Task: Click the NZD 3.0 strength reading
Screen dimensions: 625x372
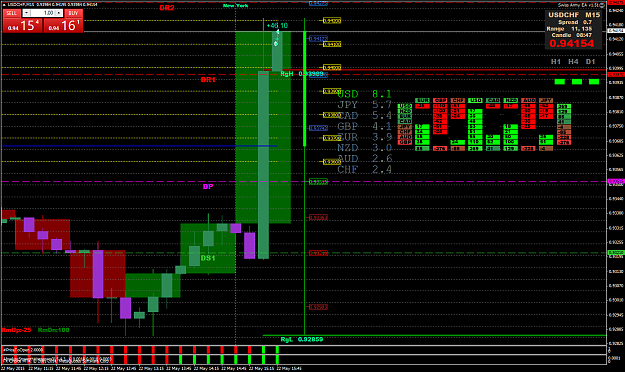Action: point(364,148)
